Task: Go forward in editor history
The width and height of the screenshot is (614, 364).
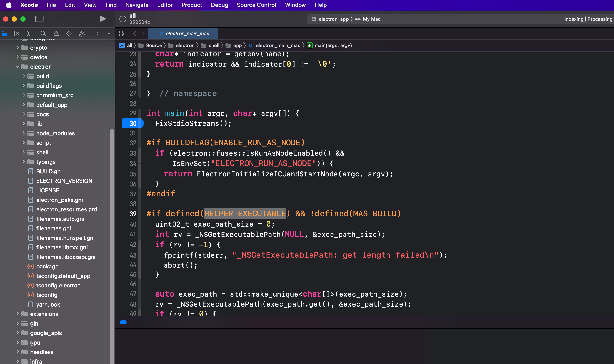Action: (143, 34)
